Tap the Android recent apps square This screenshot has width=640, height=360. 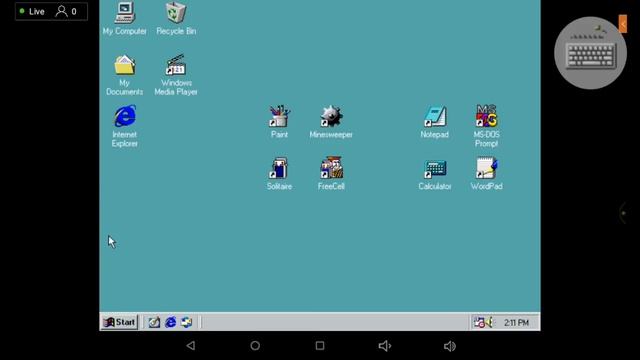click(320, 346)
